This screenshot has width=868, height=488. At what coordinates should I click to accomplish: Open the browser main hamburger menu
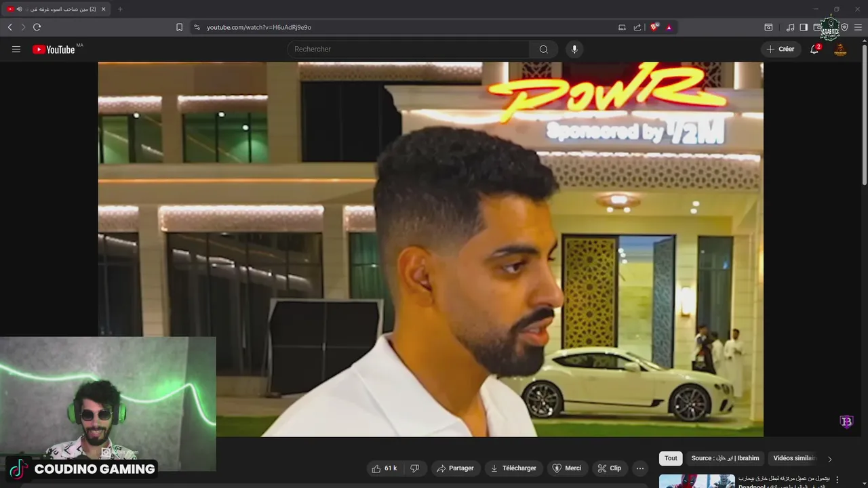click(x=858, y=27)
